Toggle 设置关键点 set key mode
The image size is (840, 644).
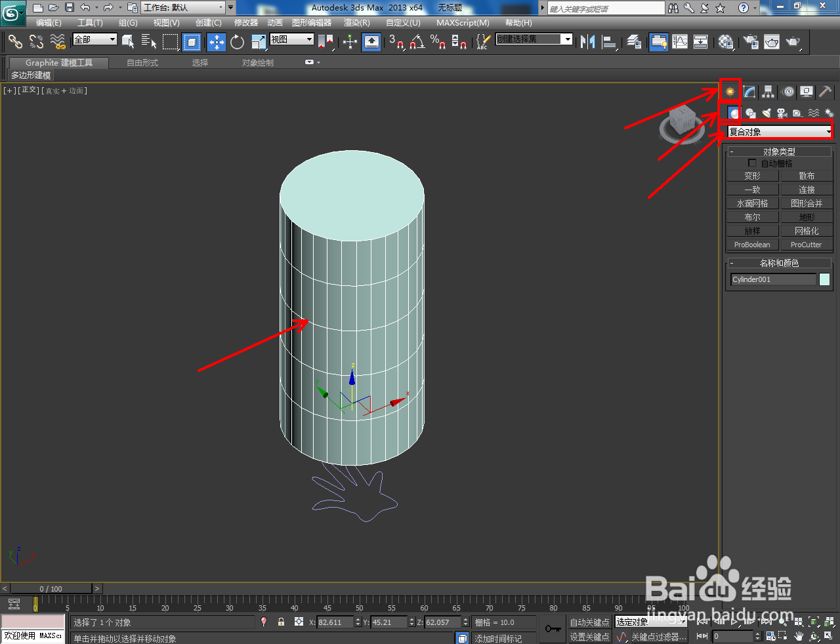coord(589,637)
